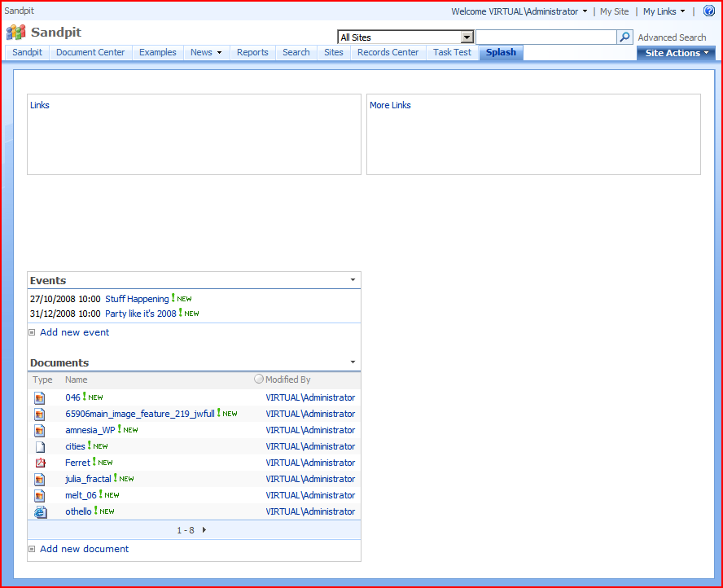
Task: Click the attachment icon in Modified By header
Action: click(259, 380)
